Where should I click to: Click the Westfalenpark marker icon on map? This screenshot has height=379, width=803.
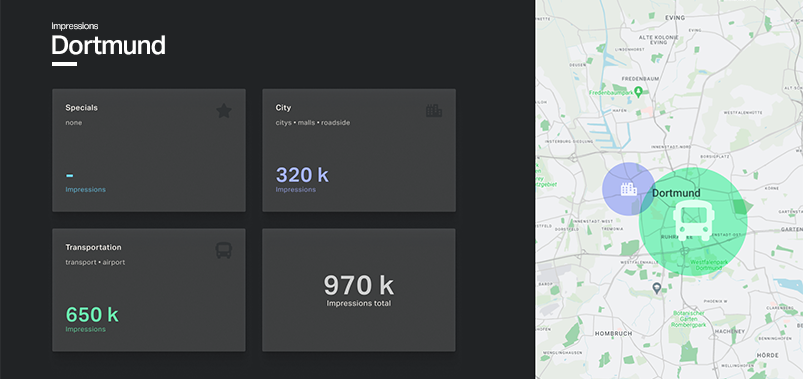[x=685, y=251]
